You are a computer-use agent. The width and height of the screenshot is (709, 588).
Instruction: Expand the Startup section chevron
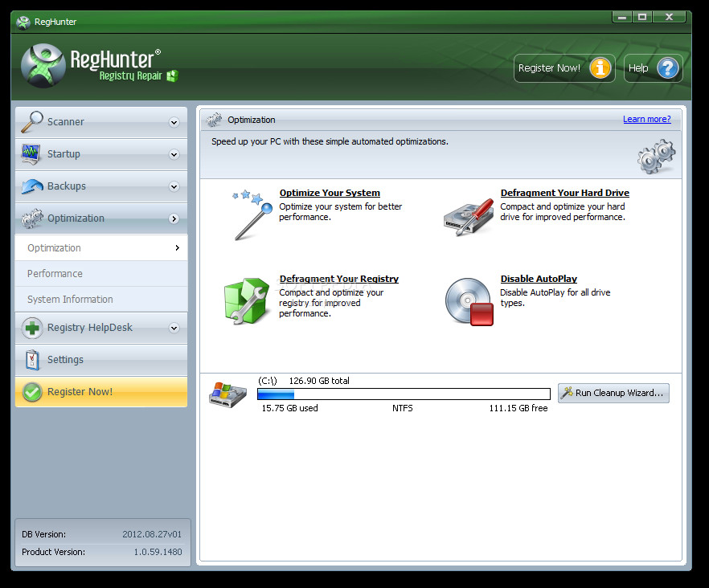coord(174,154)
